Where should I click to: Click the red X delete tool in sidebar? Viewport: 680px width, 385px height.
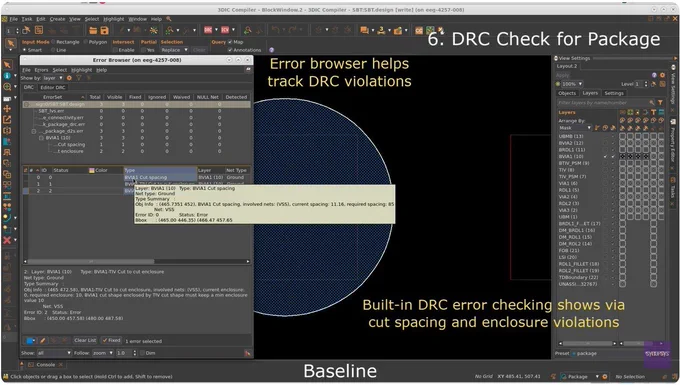tap(7, 240)
